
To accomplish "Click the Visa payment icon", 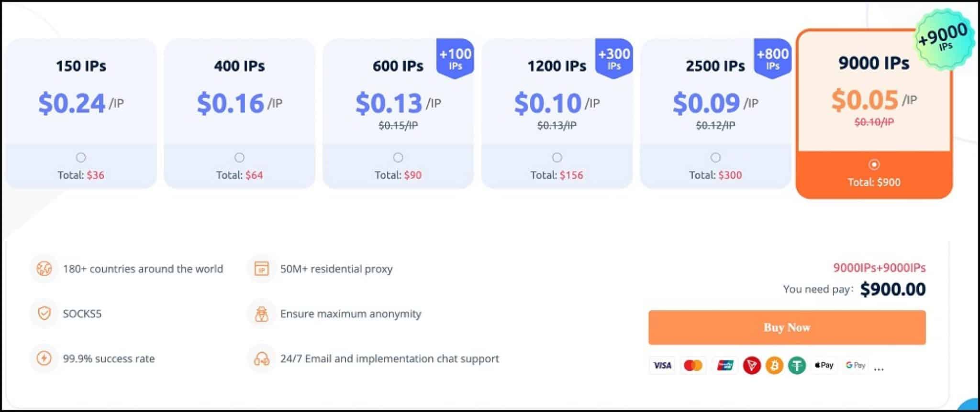I will point(662,366).
